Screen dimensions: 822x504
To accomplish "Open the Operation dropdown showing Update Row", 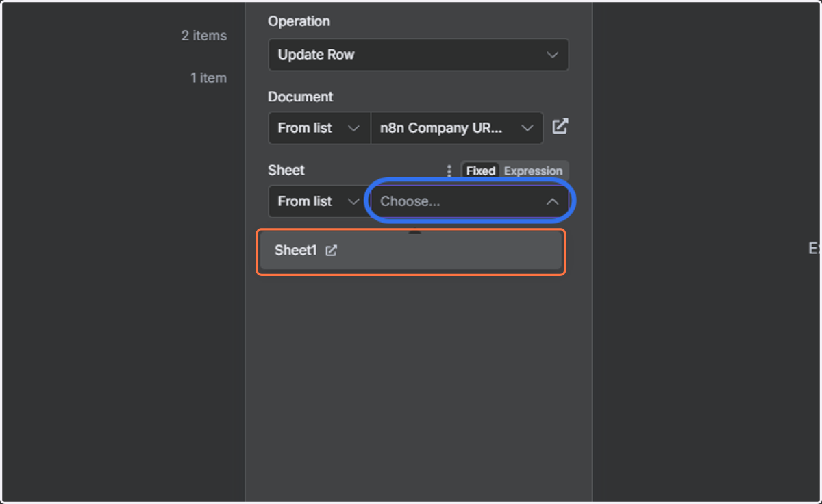I will click(418, 55).
